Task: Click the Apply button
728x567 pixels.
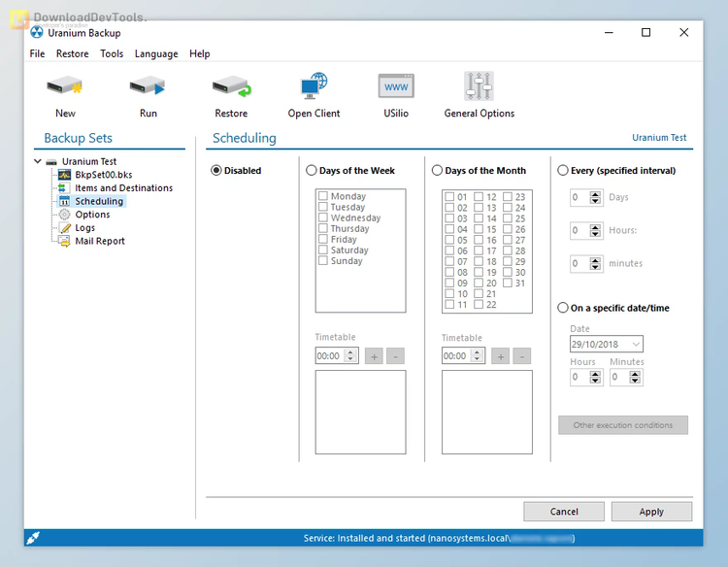Action: [x=651, y=512]
